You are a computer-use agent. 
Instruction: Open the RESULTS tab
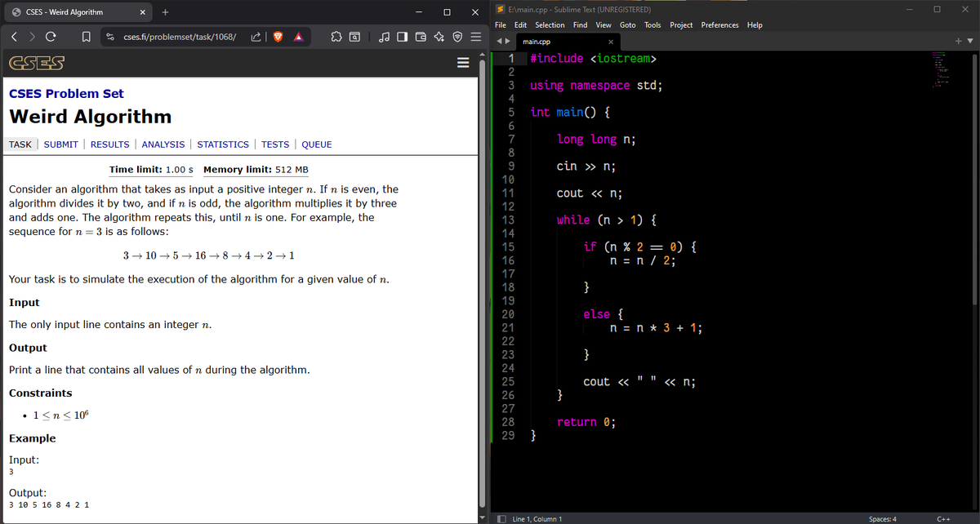point(109,144)
